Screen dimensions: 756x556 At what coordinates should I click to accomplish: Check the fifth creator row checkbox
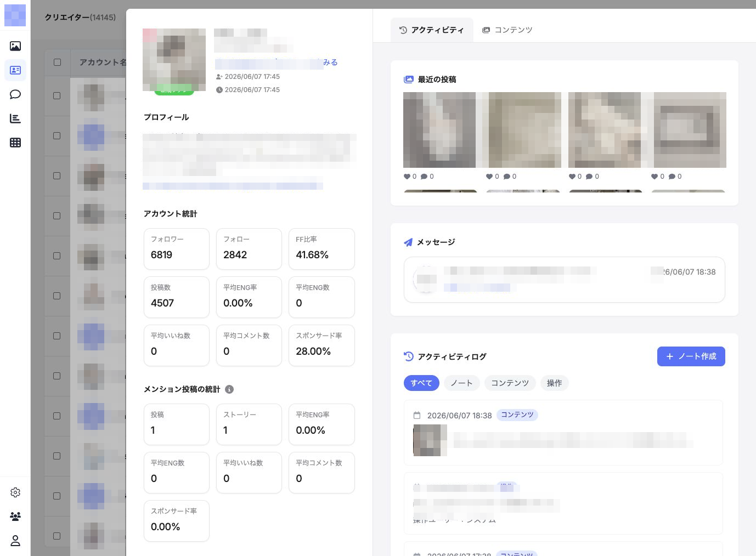click(x=57, y=256)
